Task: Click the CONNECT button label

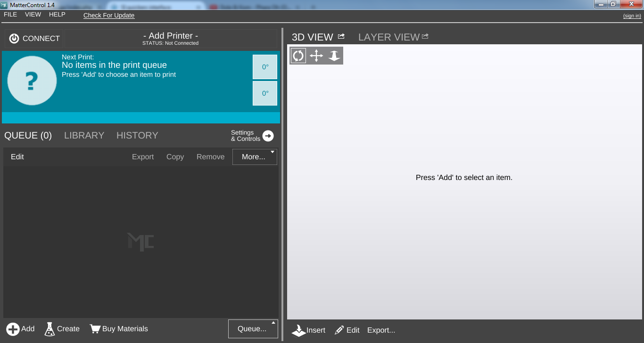Action: (x=41, y=39)
